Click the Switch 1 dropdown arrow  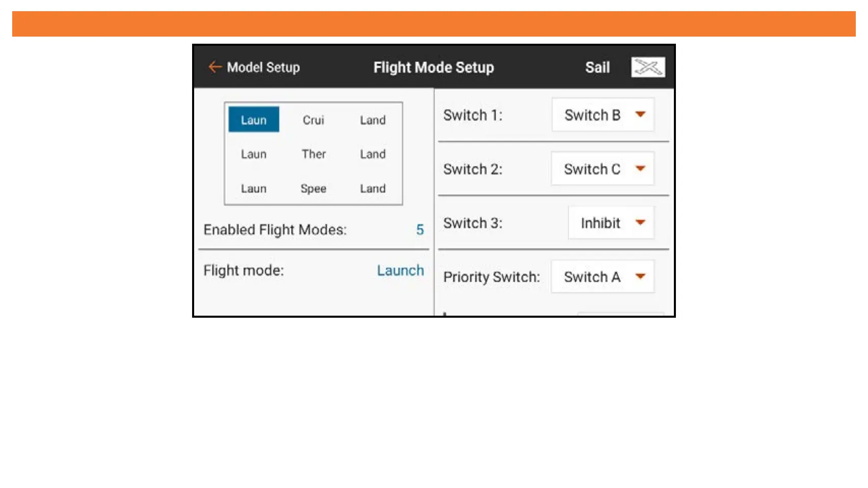point(640,115)
